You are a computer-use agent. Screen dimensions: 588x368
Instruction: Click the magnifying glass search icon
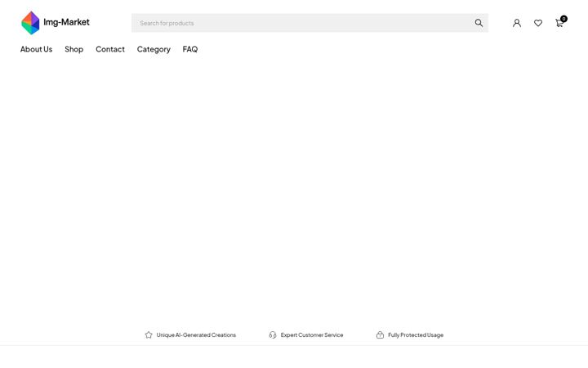(479, 23)
